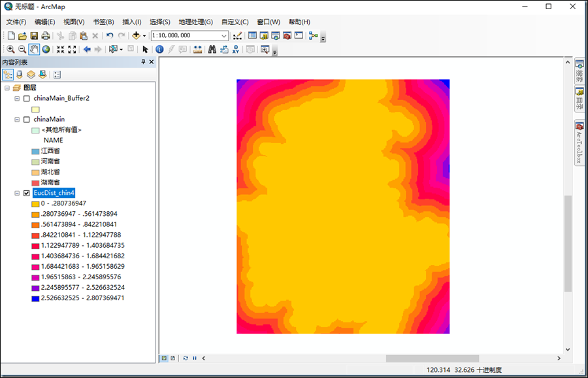Open the Measure ruler tool
The height and width of the screenshot is (378, 588).
tap(197, 49)
